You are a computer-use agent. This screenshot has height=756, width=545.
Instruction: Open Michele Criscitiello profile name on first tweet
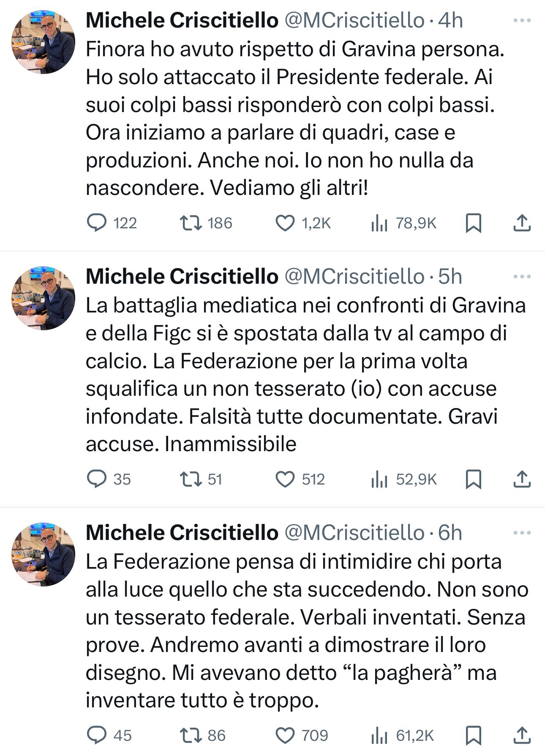[x=182, y=20]
